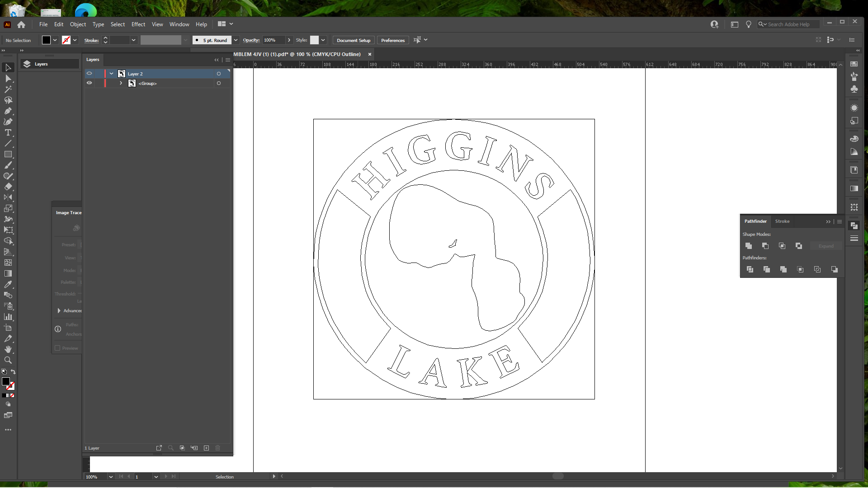The height and width of the screenshot is (488, 868).
Task: Click Fill swatch in toolbar bottom
Action: (6, 382)
